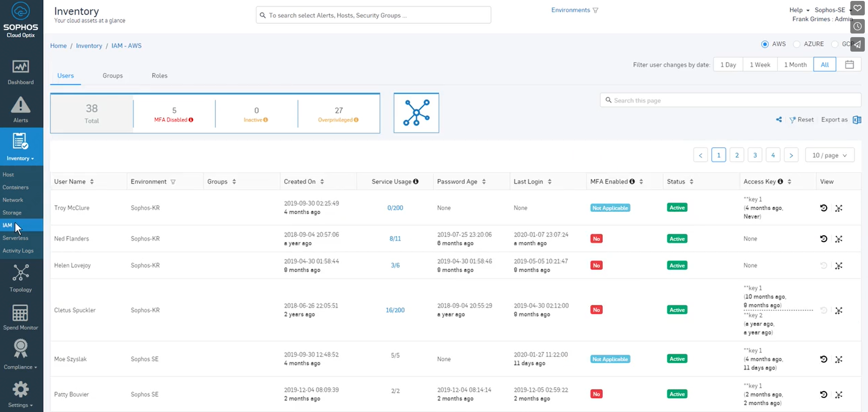Viewport: 868px width, 412px height.
Task: Choose the 1 Week date filter
Action: (x=760, y=65)
